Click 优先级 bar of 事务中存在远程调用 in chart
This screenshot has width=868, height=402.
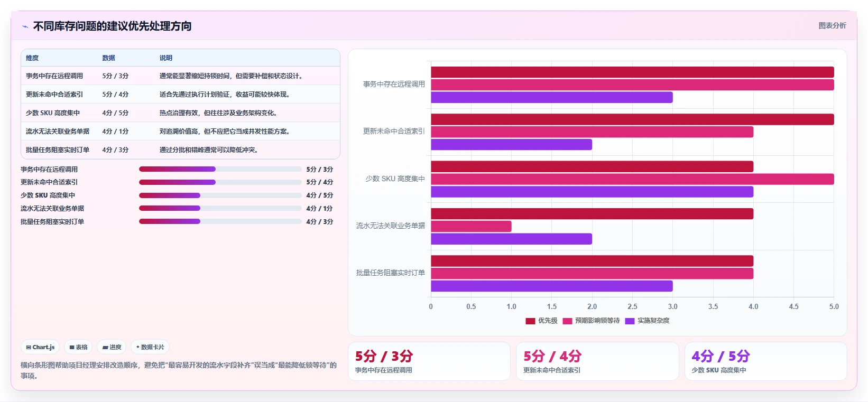point(632,72)
